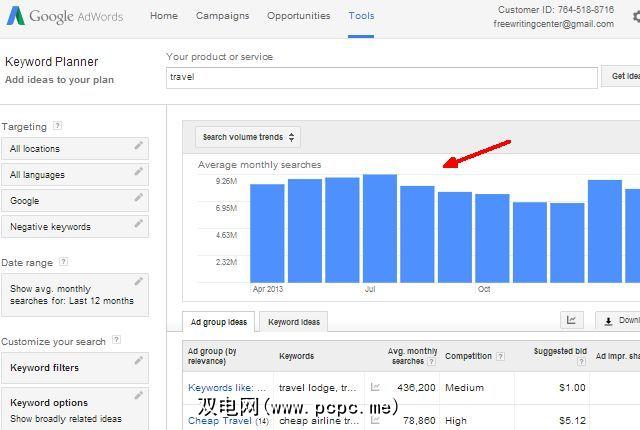Click Show avg. monthly searches date setting
This screenshot has height=430, width=640.
tap(75, 295)
